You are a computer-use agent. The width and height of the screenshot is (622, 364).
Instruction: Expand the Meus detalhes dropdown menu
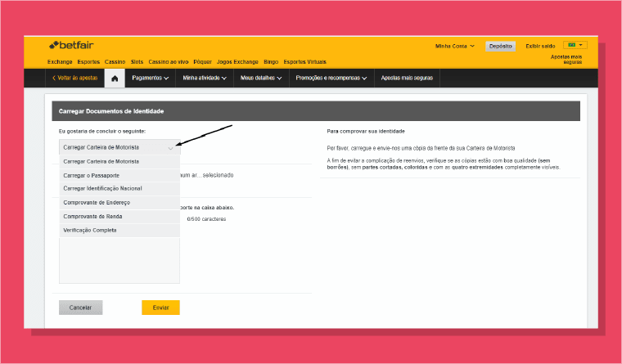point(261,78)
